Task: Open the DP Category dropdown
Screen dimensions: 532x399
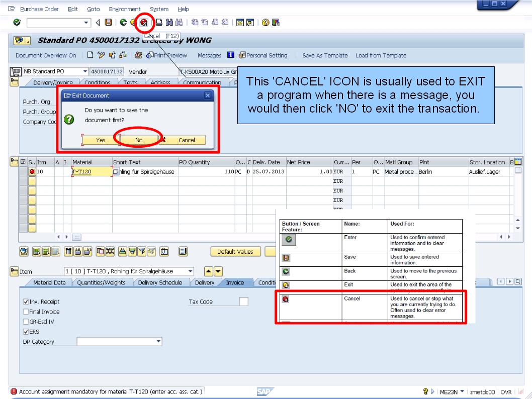Action: click(158, 341)
